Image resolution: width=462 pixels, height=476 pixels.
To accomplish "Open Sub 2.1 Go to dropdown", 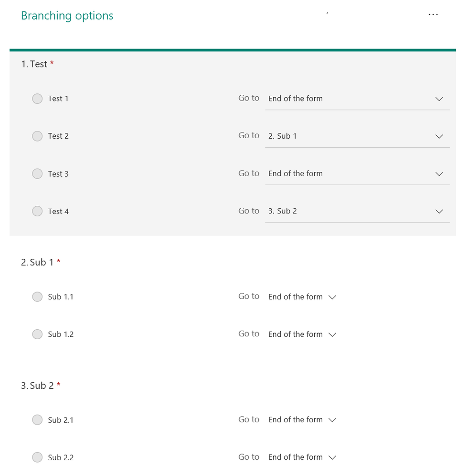I will point(302,420).
